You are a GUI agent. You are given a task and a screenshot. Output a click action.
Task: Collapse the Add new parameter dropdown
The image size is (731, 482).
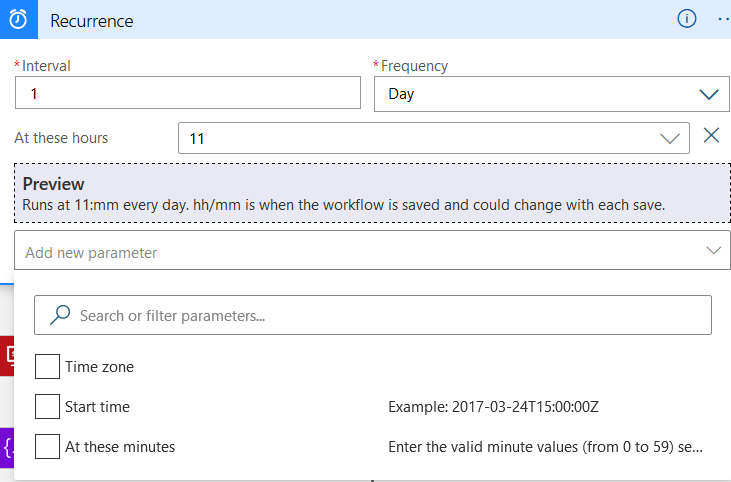pos(713,251)
